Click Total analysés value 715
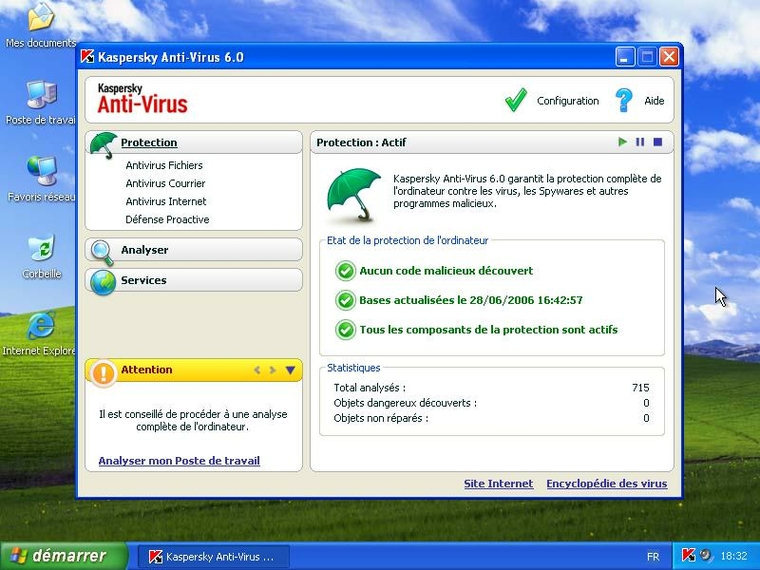 tap(640, 388)
